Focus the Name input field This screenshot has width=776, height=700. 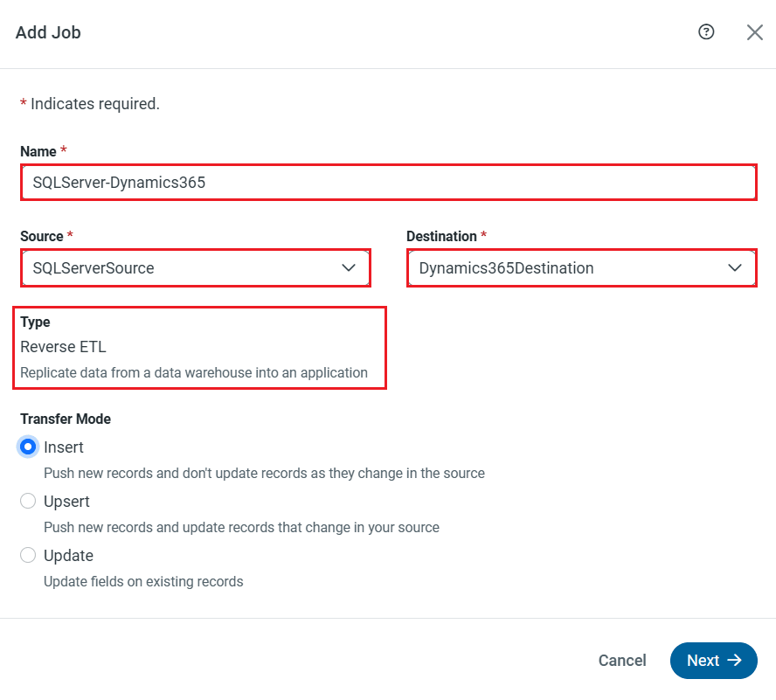(x=388, y=183)
